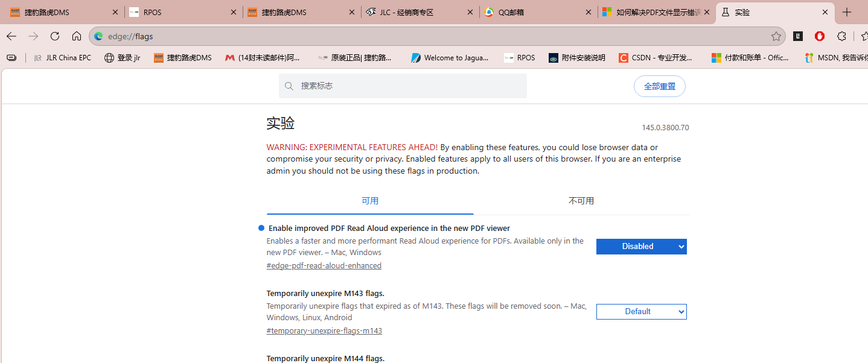868x363 pixels.
Task: Go to the browser home page
Action: pyautogui.click(x=77, y=36)
